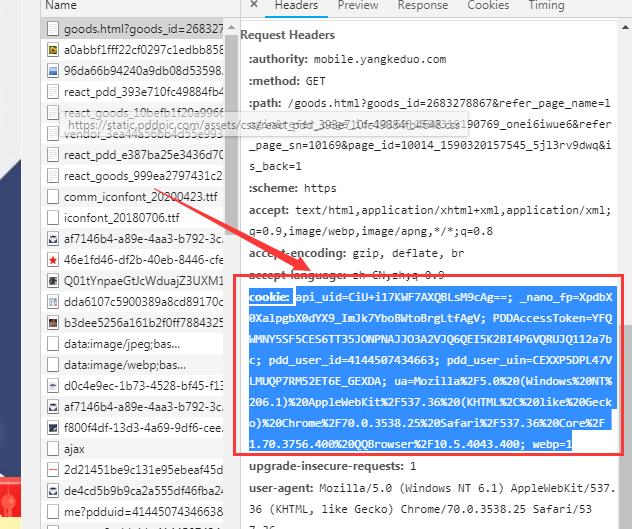This screenshot has height=529, width=632.
Task: Click the accept-encoding gzip, deflate, br line
Action: point(356,253)
